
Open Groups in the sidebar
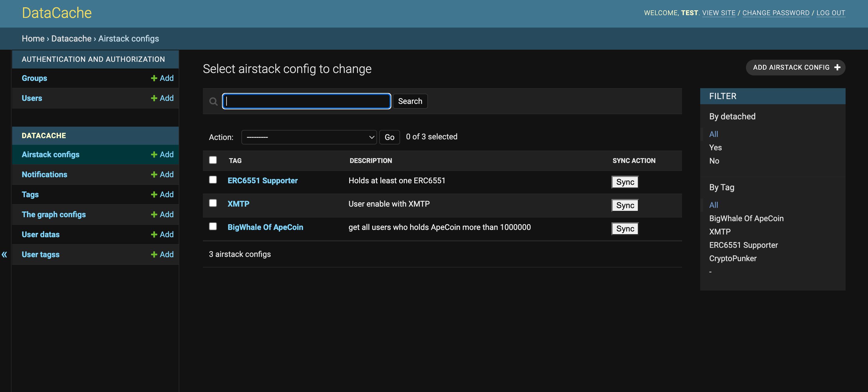tap(34, 78)
